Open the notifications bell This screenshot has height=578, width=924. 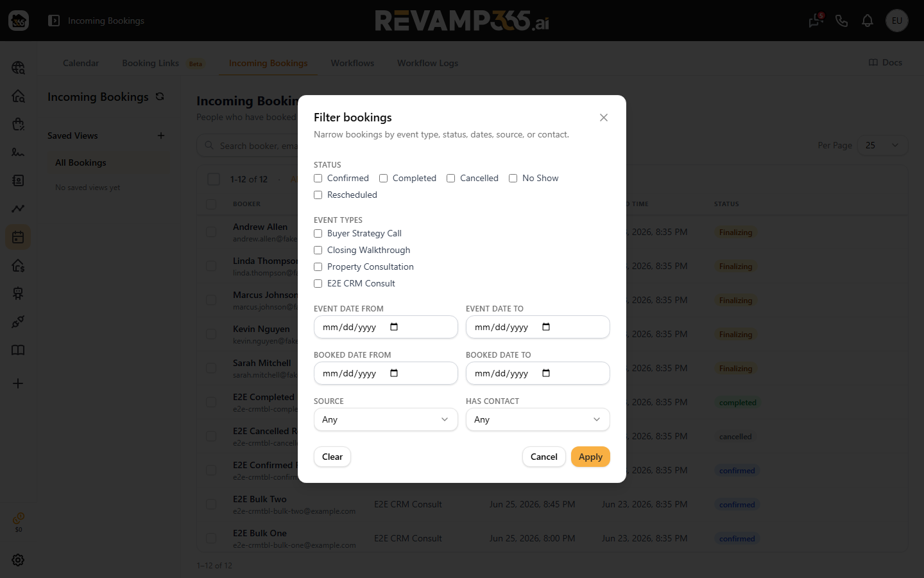pyautogui.click(x=868, y=21)
